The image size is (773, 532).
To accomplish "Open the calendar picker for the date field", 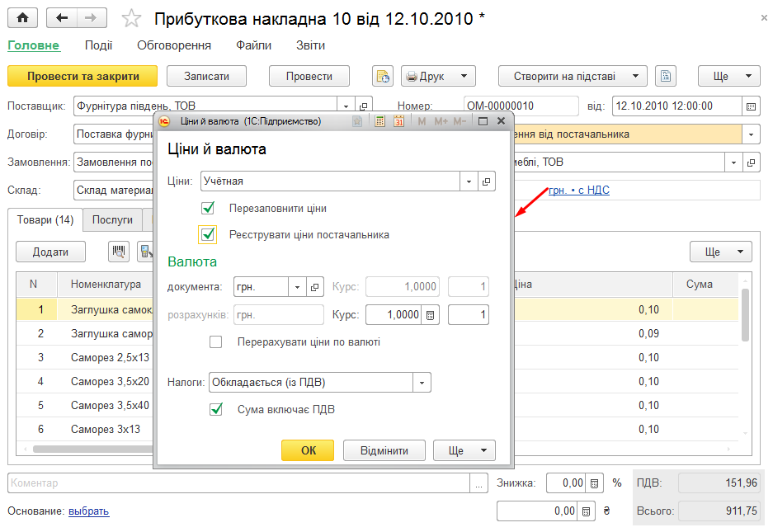I will [751, 106].
